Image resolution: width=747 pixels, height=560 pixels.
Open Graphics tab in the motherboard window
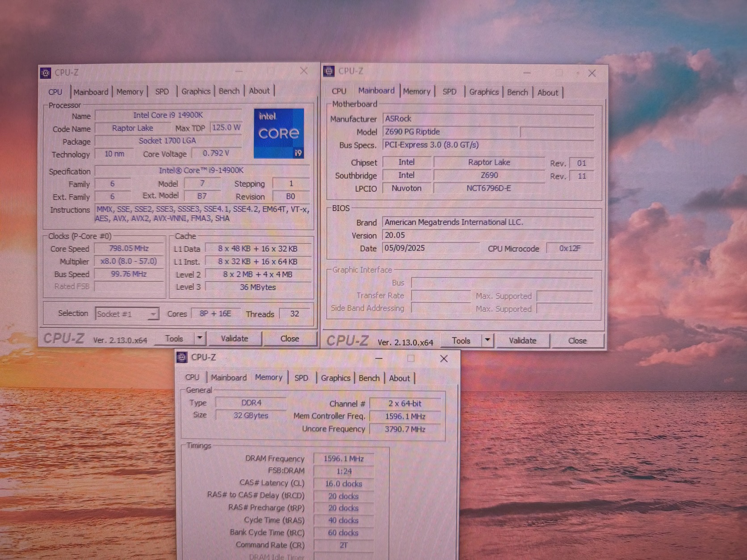pyautogui.click(x=484, y=92)
